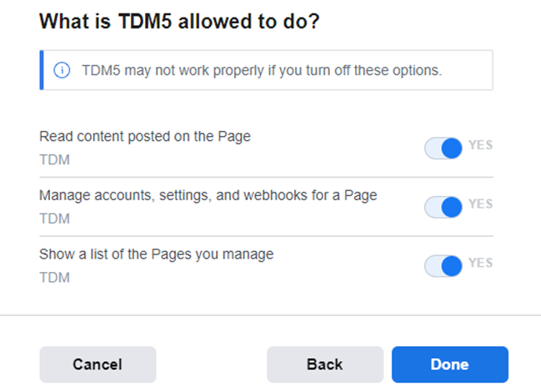541x392 pixels.
Task: Click TDM sublabel under Show a list permission
Action: (54, 277)
